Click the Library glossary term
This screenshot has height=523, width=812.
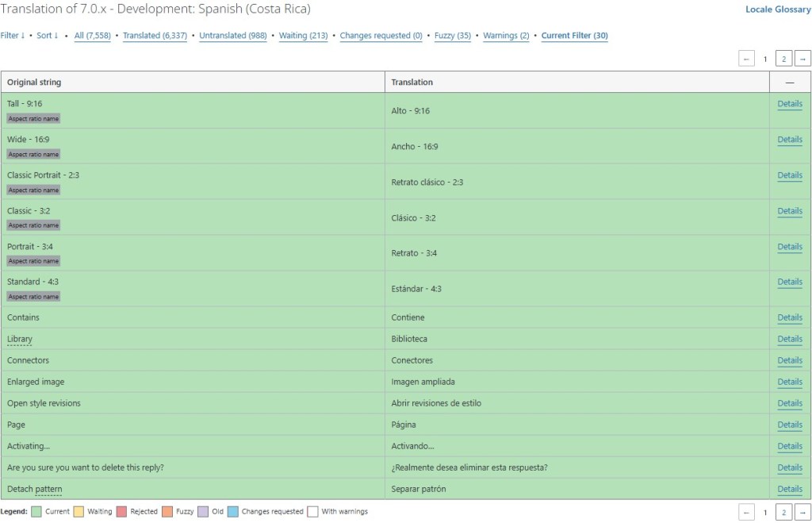20,339
